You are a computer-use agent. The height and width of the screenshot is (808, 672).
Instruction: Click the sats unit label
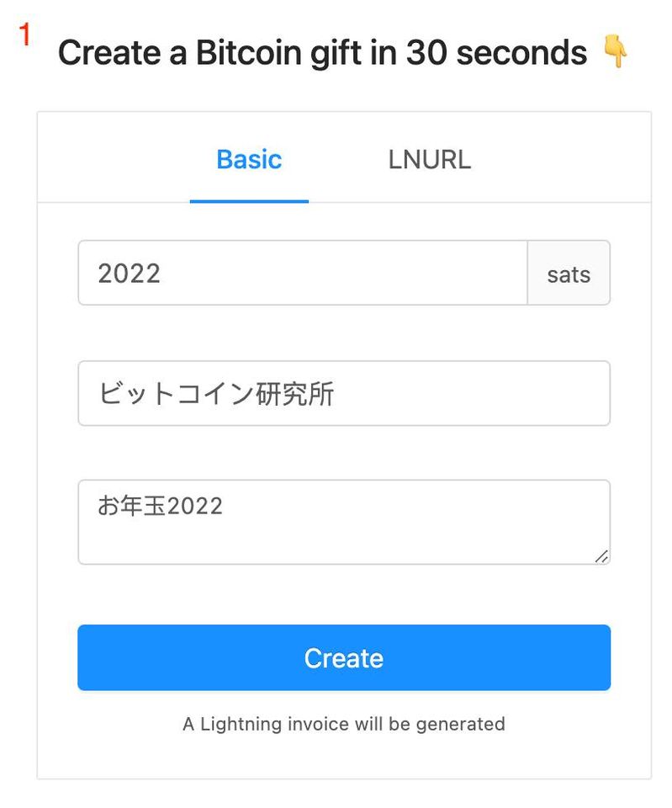569,273
